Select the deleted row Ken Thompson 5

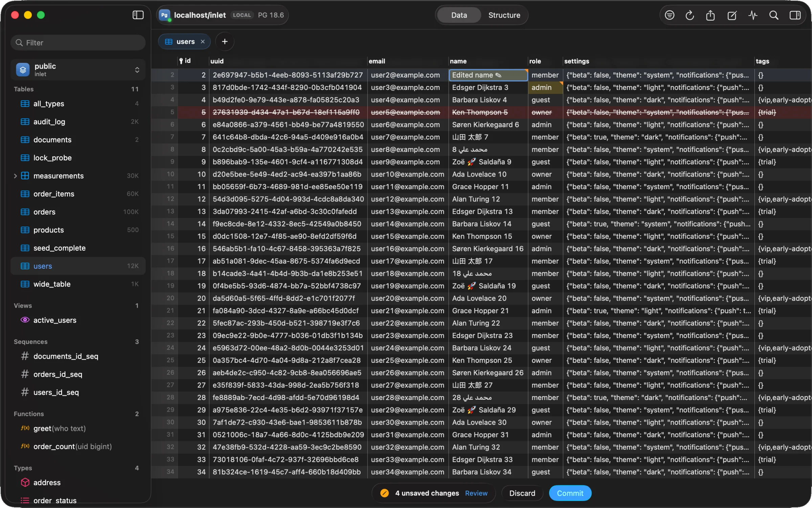[488, 112]
